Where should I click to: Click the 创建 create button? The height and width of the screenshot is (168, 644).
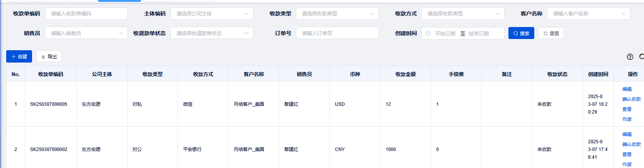tap(19, 56)
